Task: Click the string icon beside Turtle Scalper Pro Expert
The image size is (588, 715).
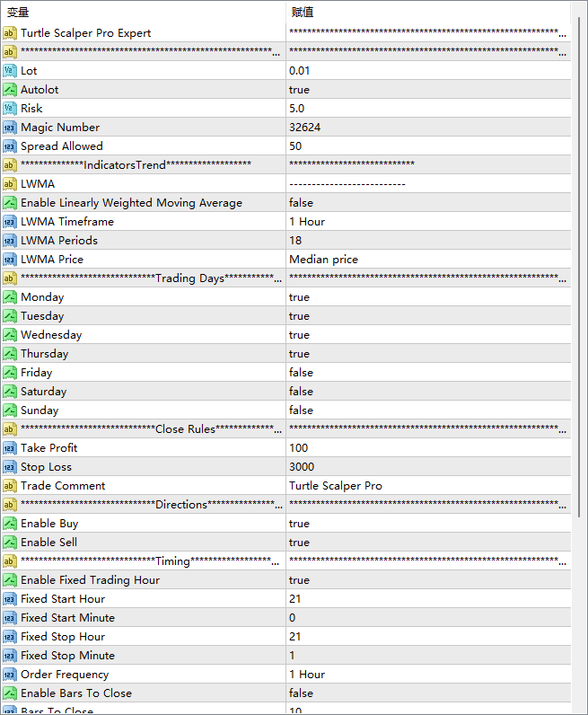Action: [10, 33]
